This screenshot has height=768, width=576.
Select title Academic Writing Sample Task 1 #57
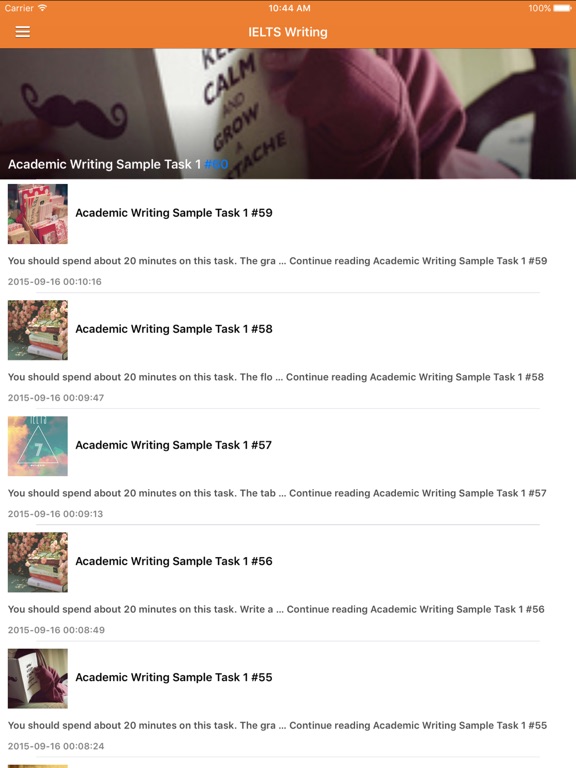click(x=174, y=445)
